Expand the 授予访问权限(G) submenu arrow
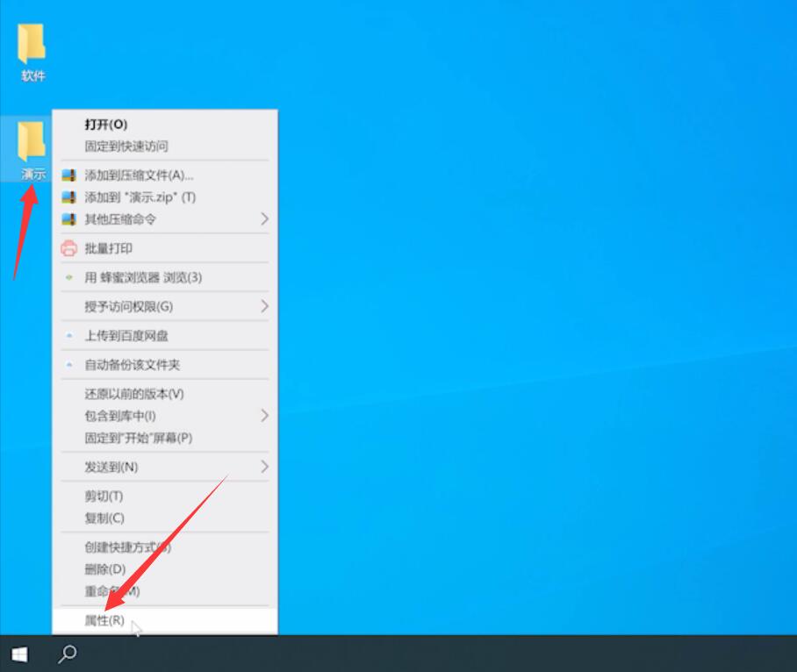This screenshot has height=672, width=797. [264, 306]
